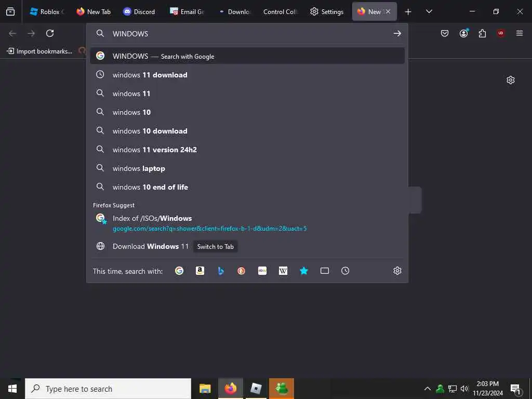Viewport: 532px width, 399px height.
Task: Click the volume speaker tray icon
Action: [464, 389]
